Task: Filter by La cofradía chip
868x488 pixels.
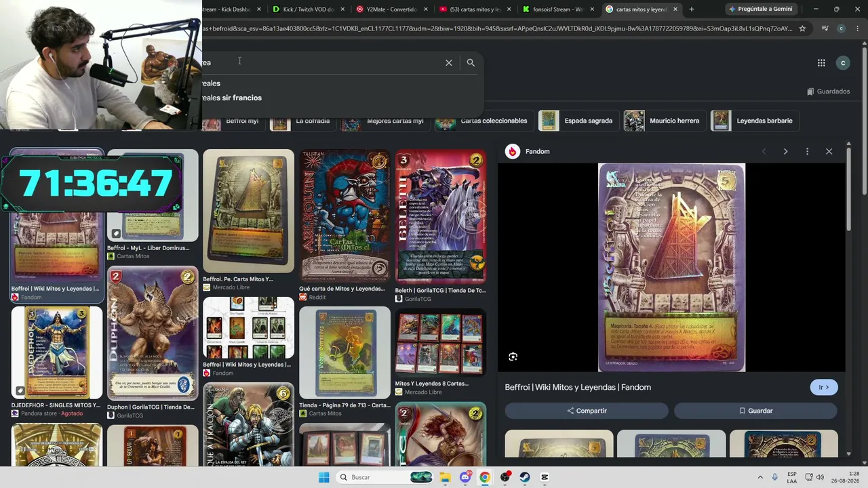Action: (x=302, y=121)
